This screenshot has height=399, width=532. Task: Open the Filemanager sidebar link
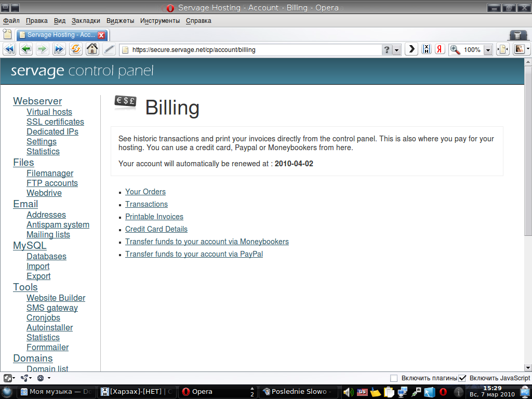click(x=50, y=174)
